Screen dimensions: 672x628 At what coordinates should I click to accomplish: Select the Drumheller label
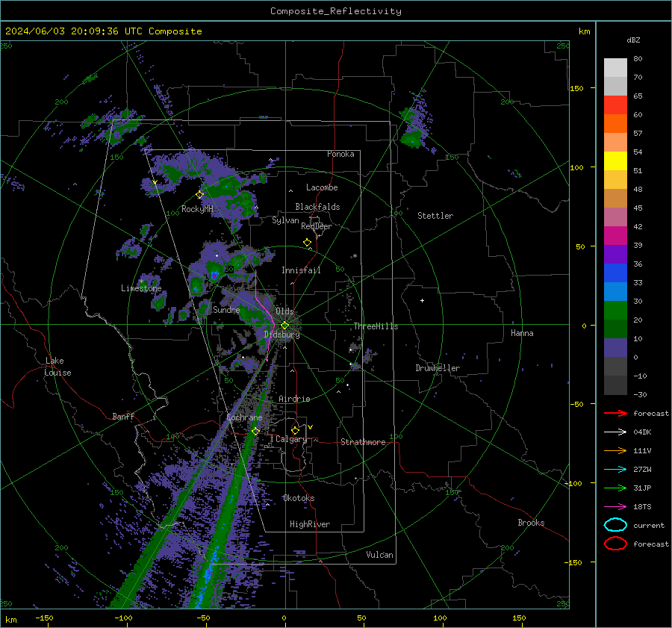click(x=438, y=368)
